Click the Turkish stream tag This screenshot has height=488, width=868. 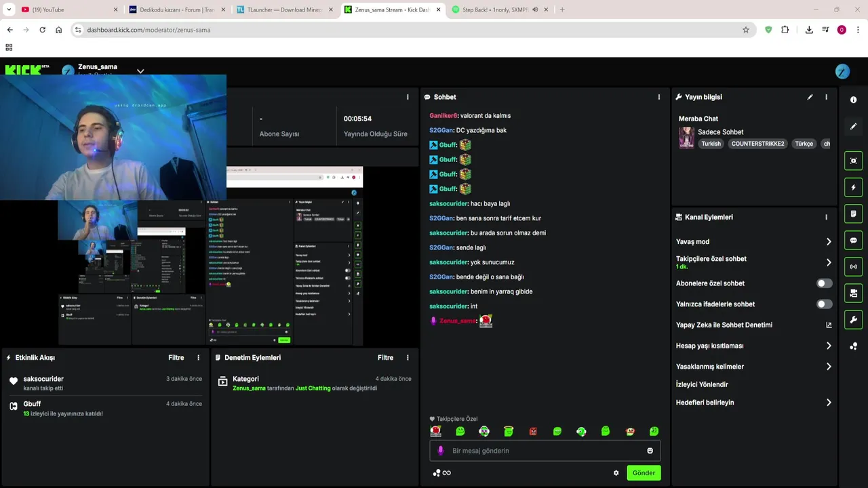point(711,144)
